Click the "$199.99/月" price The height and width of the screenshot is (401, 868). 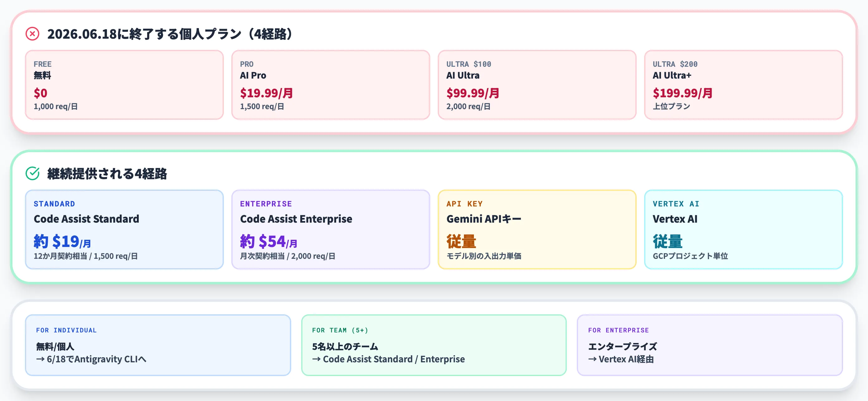683,93
